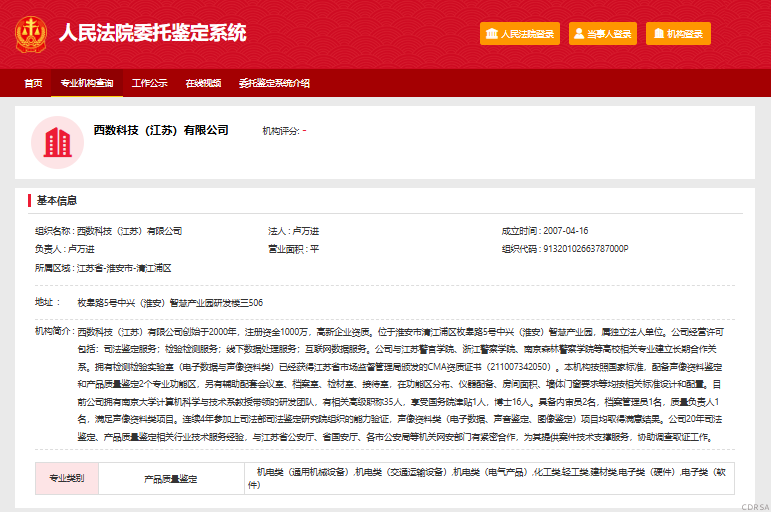Viewport: 771px width, 512px height.
Task: Click the court emblem logo
Action: [x=31, y=34]
